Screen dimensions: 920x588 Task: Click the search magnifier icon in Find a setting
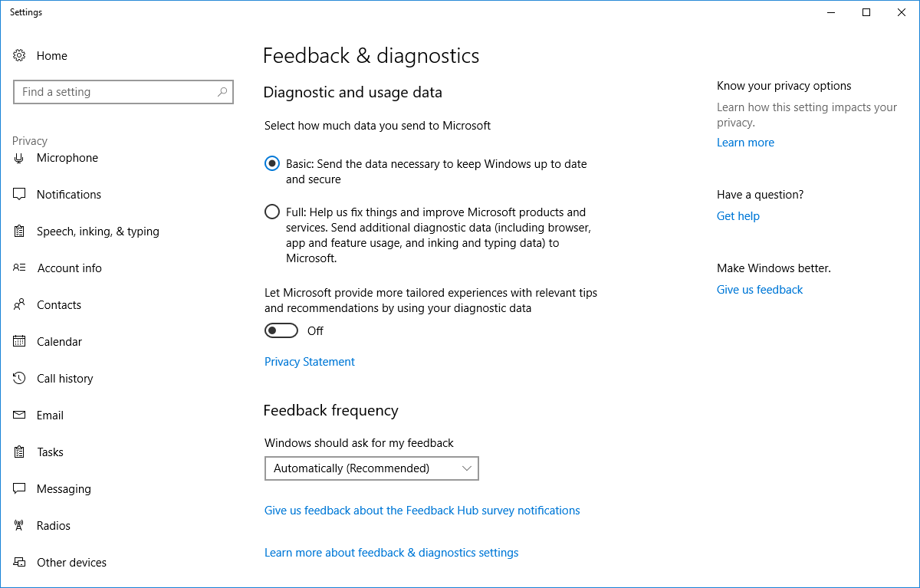222,92
